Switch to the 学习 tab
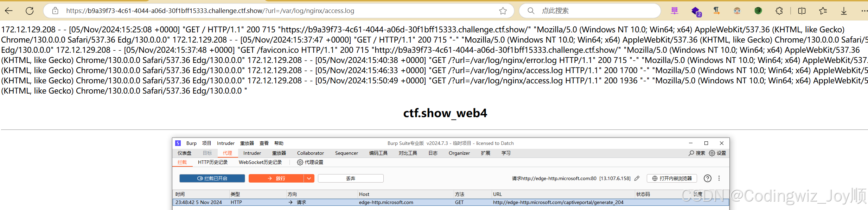Image resolution: width=868 pixels, height=210 pixels. 506,153
